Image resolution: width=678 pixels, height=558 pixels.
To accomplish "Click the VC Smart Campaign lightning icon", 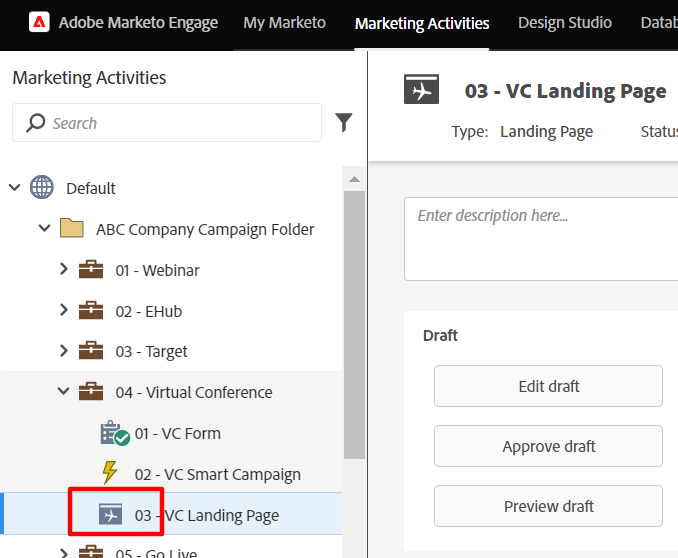I will pos(110,473).
